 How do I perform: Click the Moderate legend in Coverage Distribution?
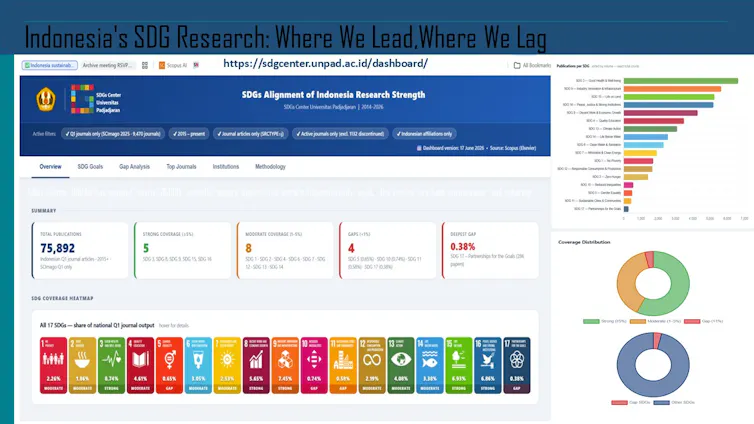pos(655,321)
